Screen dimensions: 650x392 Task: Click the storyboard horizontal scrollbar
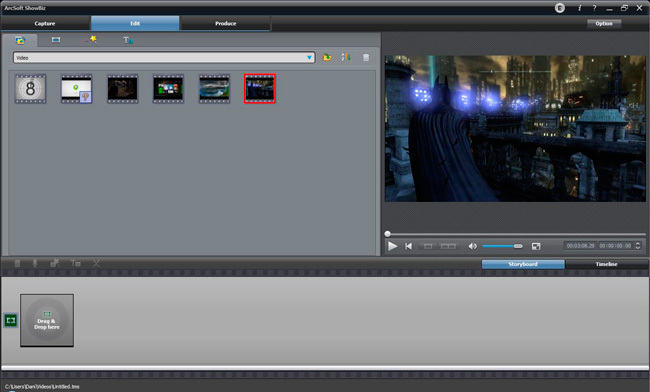coord(325,367)
